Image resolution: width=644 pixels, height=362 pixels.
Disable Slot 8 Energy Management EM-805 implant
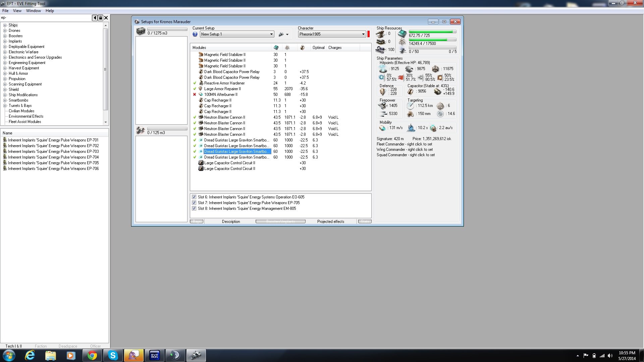194,208
